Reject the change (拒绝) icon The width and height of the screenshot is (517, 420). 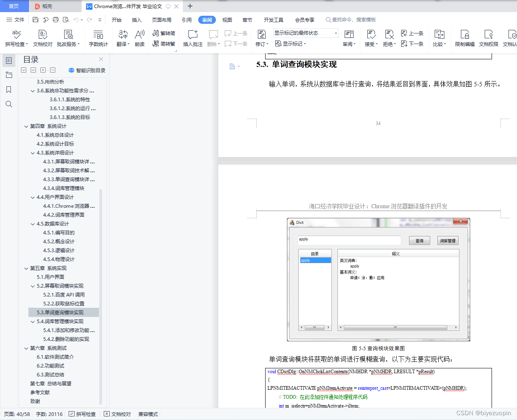click(x=389, y=38)
